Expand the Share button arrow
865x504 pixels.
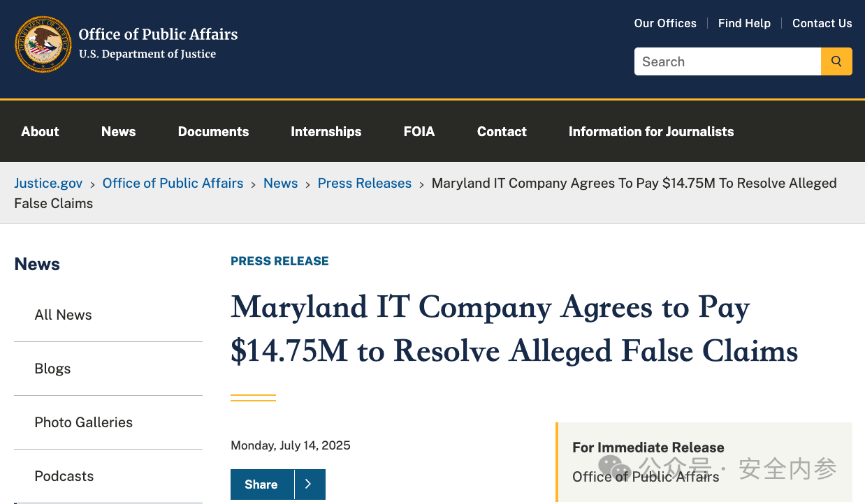pyautogui.click(x=309, y=484)
